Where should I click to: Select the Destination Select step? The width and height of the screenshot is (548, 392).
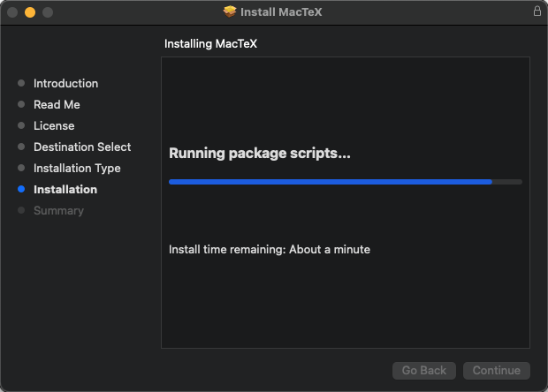[82, 147]
